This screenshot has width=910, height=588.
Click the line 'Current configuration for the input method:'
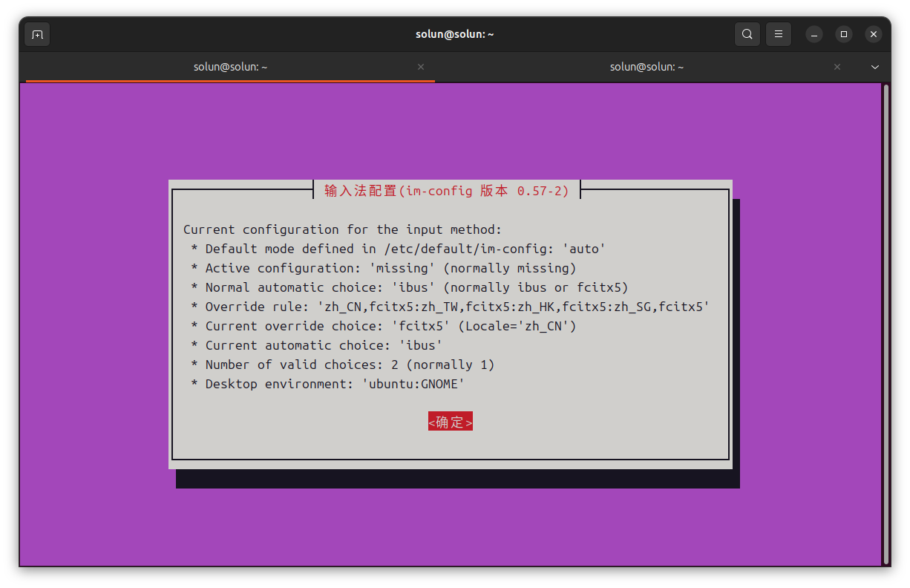343,229
